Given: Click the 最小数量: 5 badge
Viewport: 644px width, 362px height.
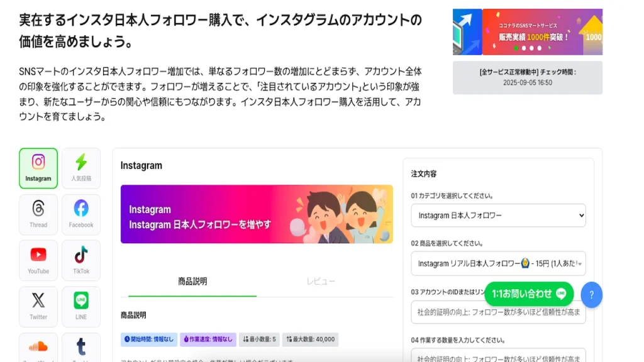Looking at the screenshot, I should pos(259,339).
